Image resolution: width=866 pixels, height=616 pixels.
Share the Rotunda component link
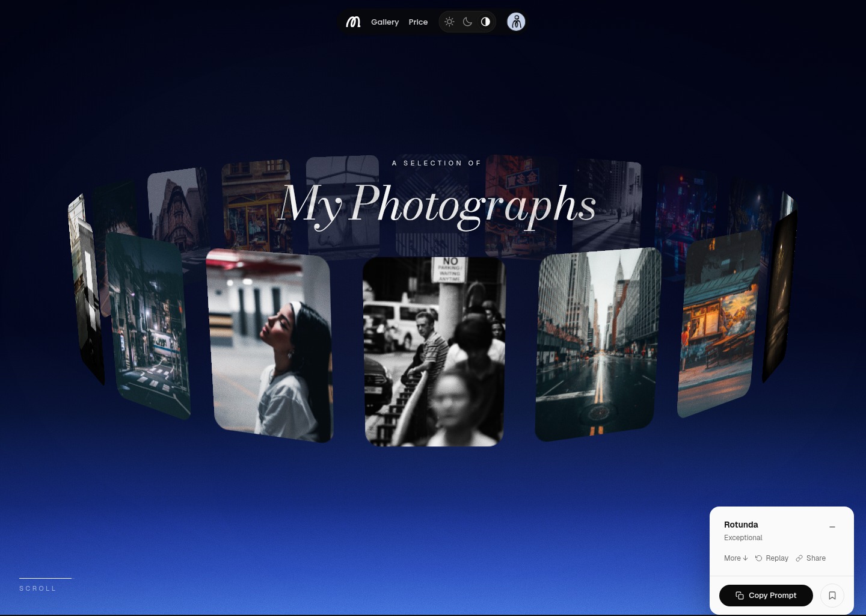point(811,558)
